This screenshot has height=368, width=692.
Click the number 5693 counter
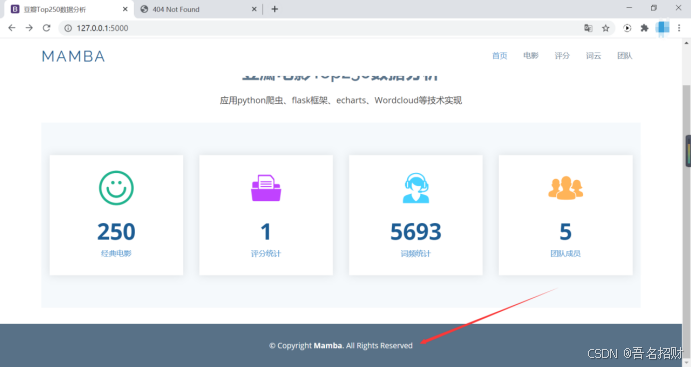[416, 232]
